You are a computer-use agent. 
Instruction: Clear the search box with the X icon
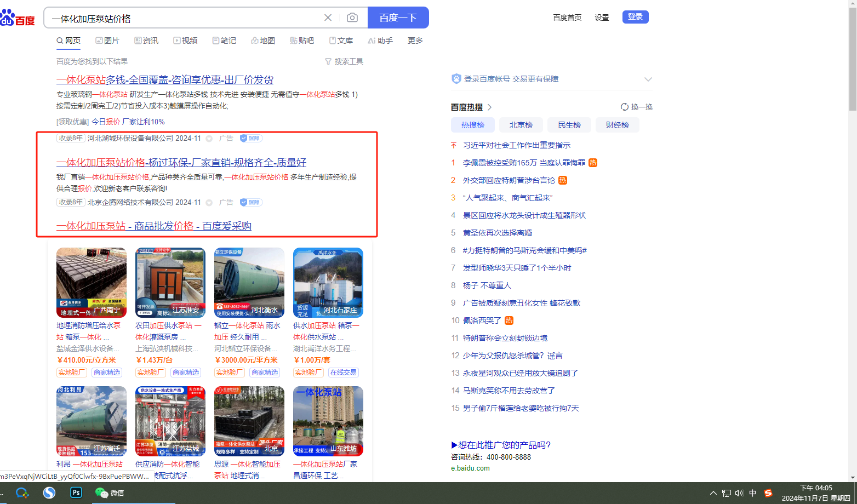(328, 18)
